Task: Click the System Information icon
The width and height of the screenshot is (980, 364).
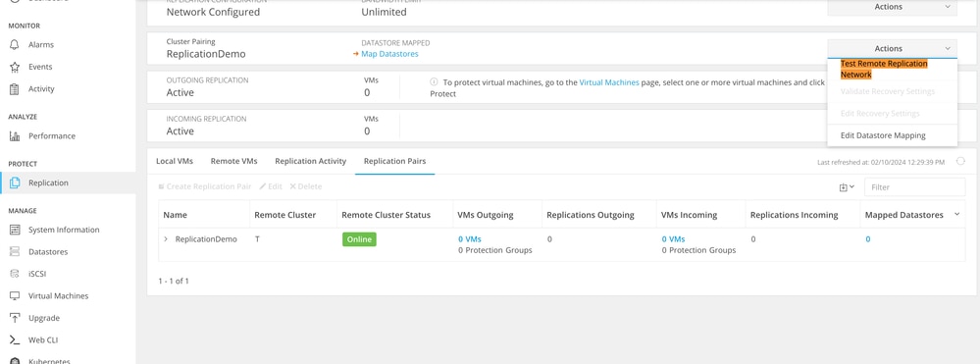Action: [15, 230]
